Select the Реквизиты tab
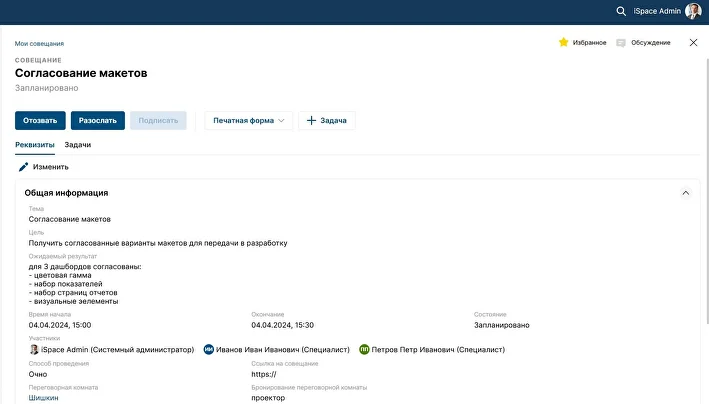The width and height of the screenshot is (709, 404). point(35,145)
